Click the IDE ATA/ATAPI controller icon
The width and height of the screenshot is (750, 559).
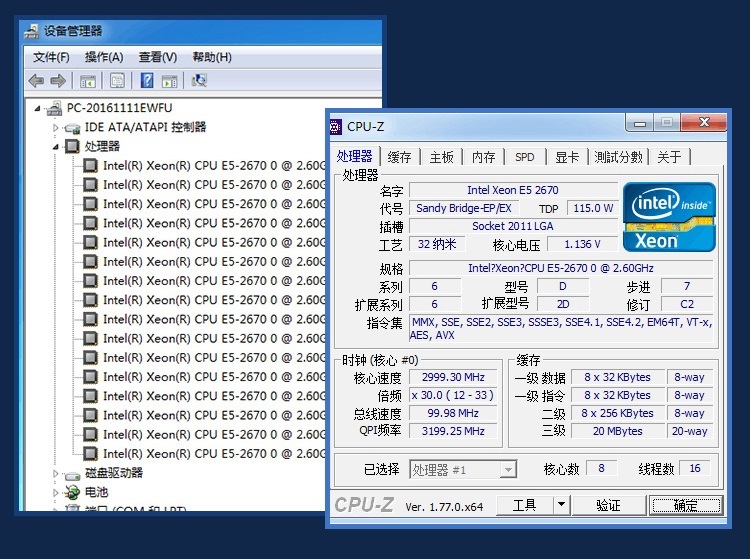click(x=72, y=128)
